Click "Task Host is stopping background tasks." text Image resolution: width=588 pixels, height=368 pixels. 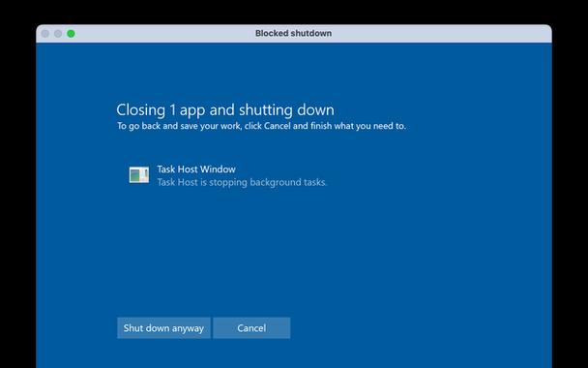coord(242,182)
